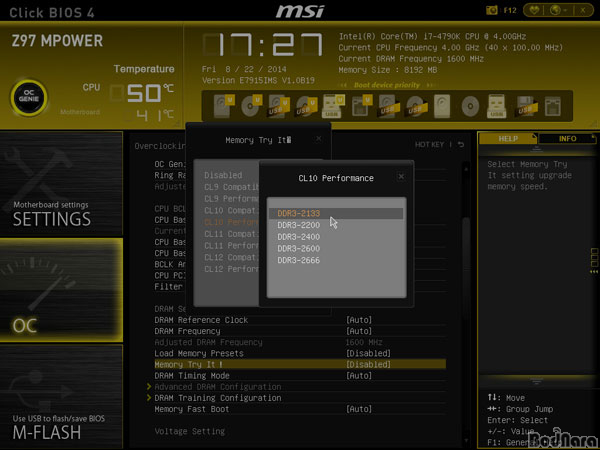Open DRAM Reference Clock [Auto] value

pyautogui.click(x=359, y=320)
